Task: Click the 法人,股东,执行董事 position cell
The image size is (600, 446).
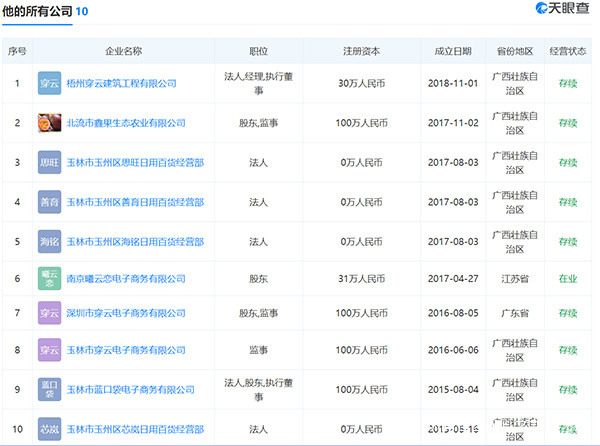Action: 258,389
